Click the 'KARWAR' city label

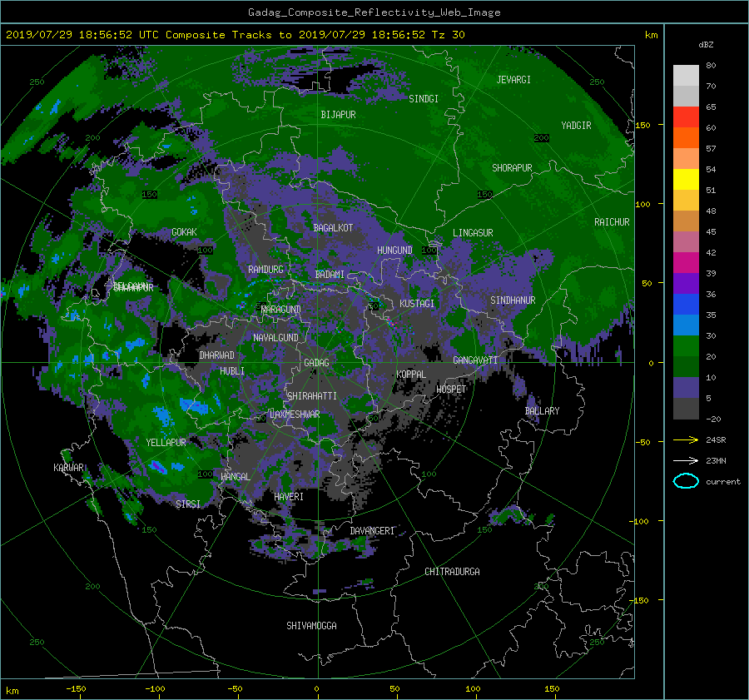coord(68,468)
